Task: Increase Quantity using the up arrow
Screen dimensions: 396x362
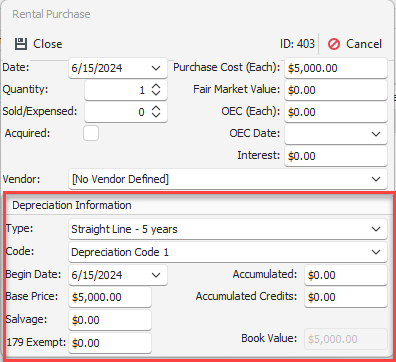Action: coord(156,86)
